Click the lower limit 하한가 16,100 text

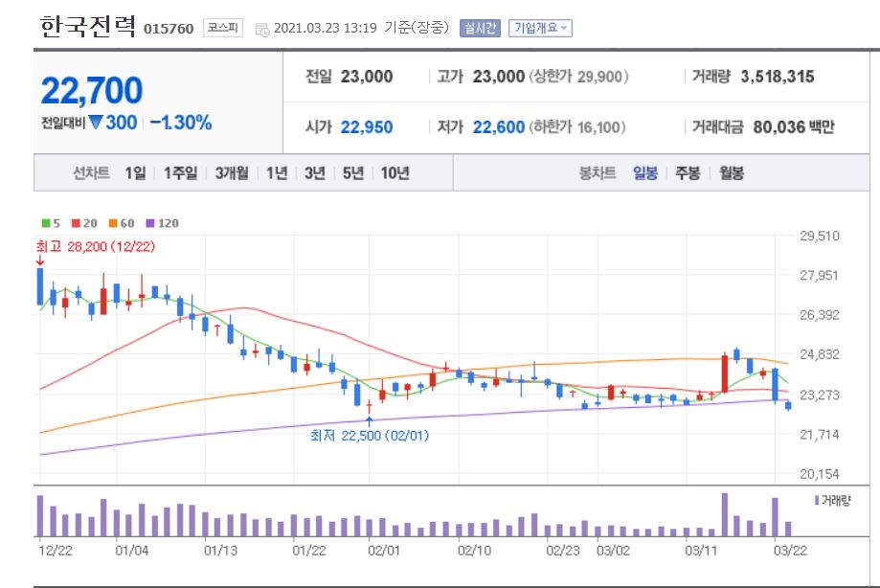(577, 127)
